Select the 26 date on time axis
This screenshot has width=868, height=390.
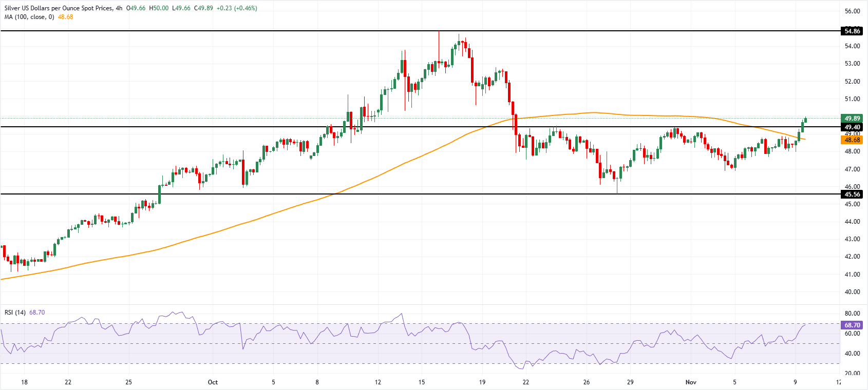[x=587, y=382]
